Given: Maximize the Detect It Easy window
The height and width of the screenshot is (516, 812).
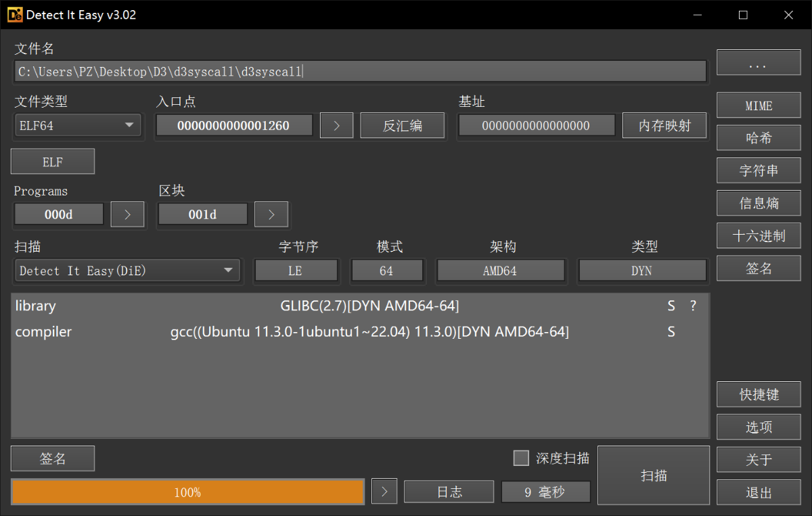Looking at the screenshot, I should (x=743, y=15).
